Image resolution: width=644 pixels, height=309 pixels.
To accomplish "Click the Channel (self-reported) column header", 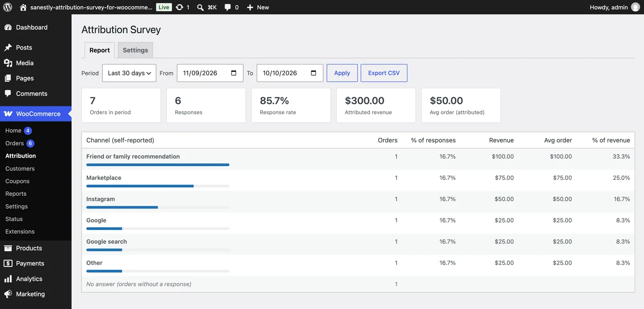I will tap(120, 140).
